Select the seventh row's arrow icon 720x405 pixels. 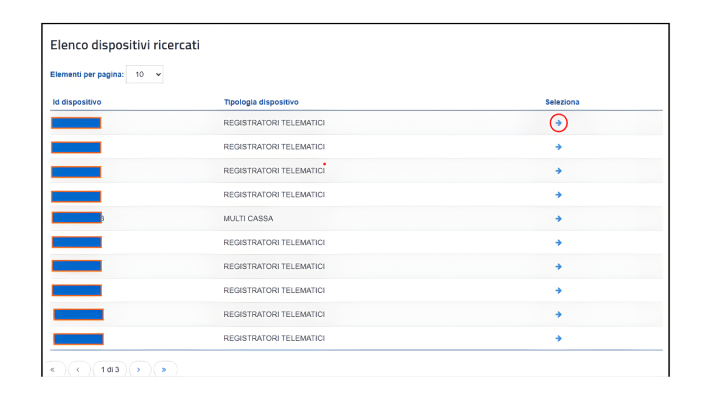click(558, 266)
